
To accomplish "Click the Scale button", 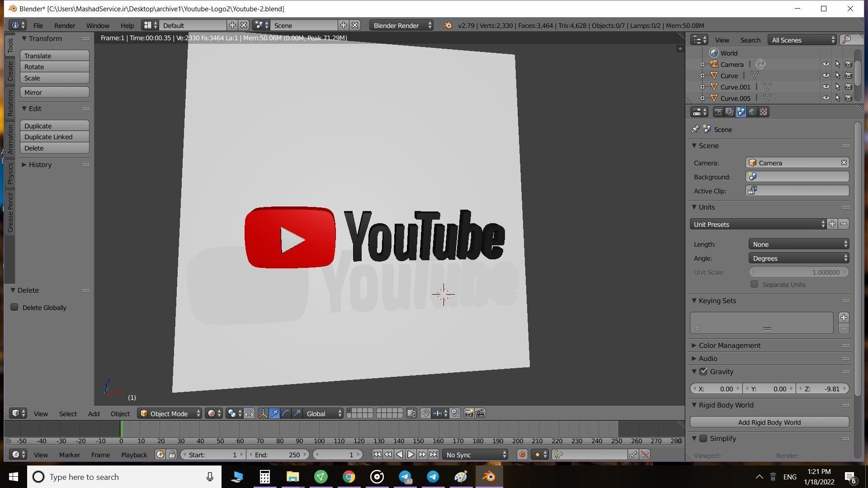I will coord(55,78).
